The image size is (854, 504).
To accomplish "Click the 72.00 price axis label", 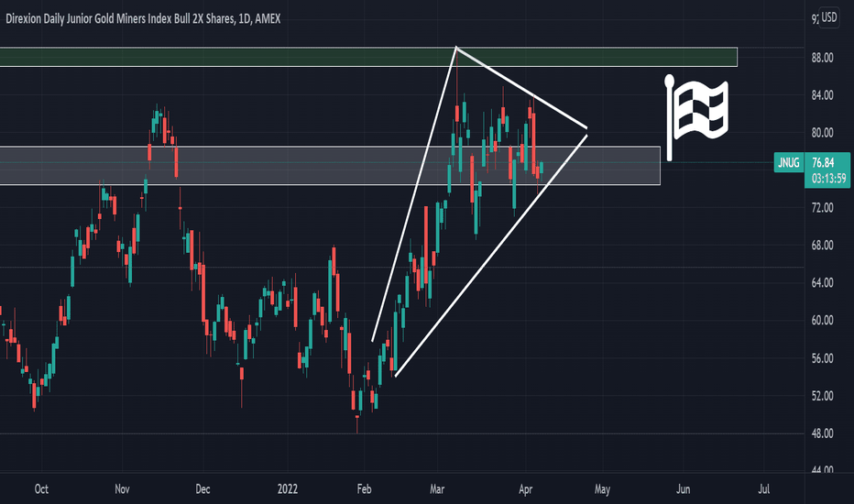I will [823, 208].
